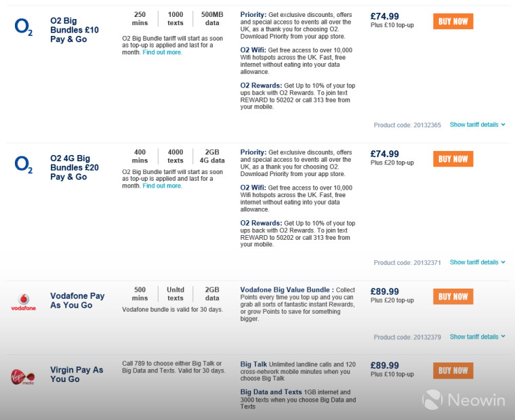Expand tariff details for product 20132365
515x420 pixels.
pos(477,125)
